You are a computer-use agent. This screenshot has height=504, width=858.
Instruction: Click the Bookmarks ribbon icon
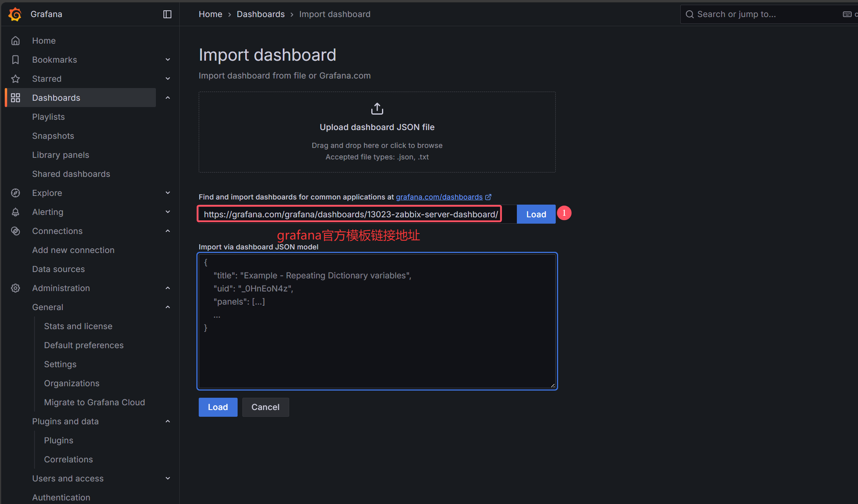(15, 60)
